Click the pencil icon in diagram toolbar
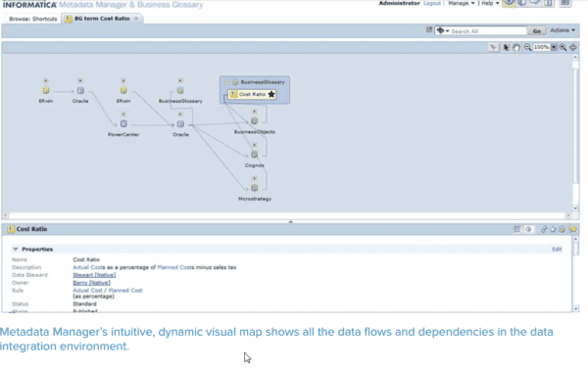The image size is (588, 369). [494, 47]
